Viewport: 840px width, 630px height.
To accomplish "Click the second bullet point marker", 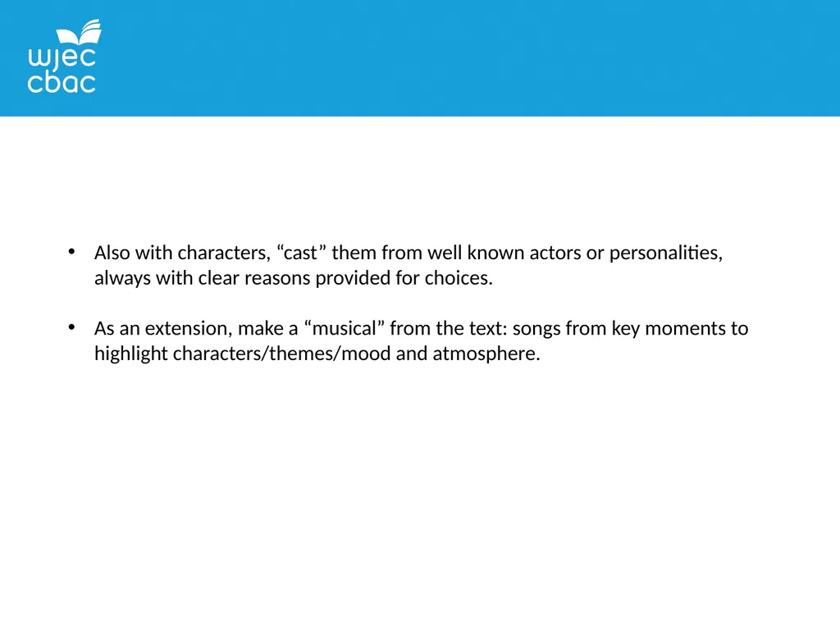I will tap(72, 326).
